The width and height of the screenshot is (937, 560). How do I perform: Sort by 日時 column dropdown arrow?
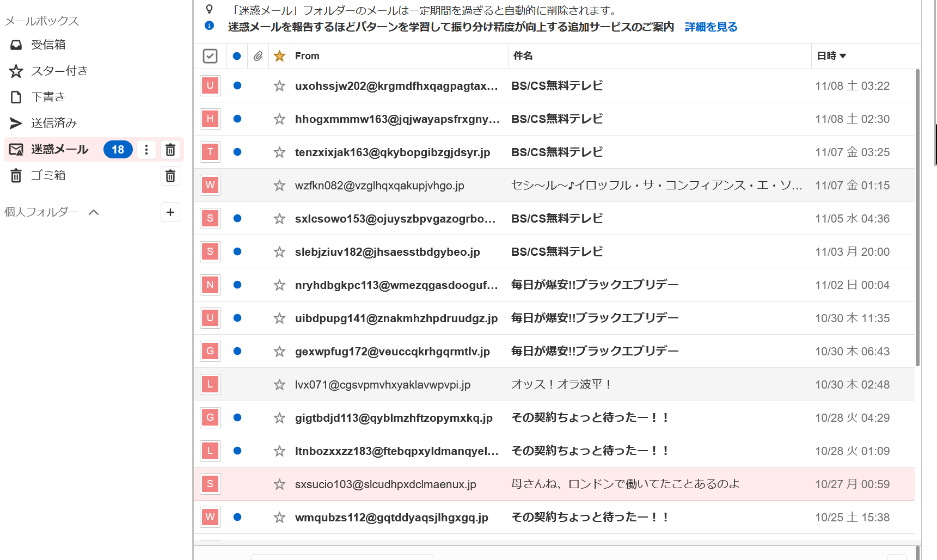[x=843, y=56]
